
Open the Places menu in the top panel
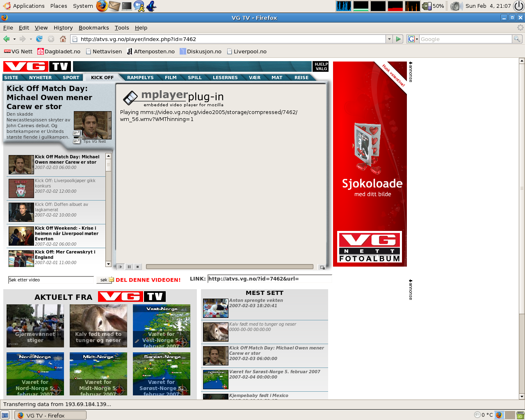59,6
